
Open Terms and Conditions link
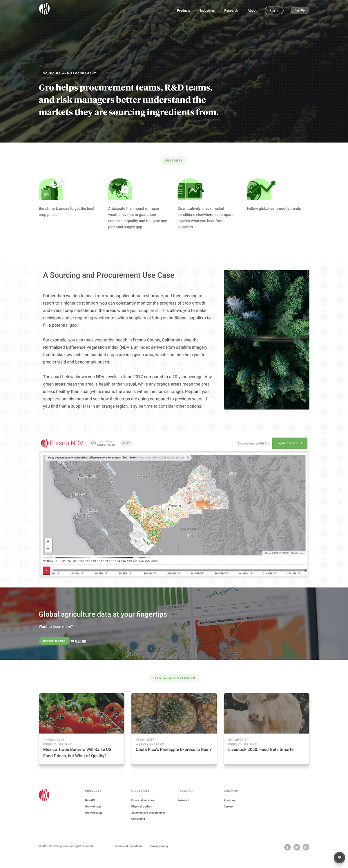pyautogui.click(x=128, y=846)
